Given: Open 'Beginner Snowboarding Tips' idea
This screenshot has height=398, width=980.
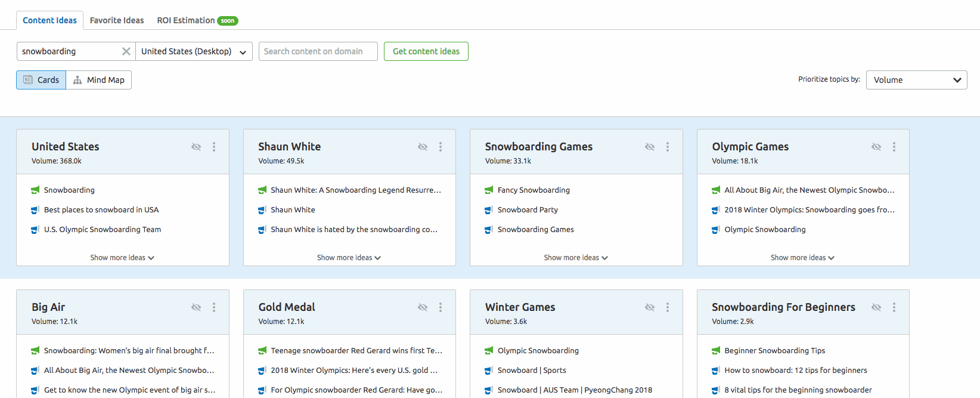Looking at the screenshot, I should click(x=775, y=351).
